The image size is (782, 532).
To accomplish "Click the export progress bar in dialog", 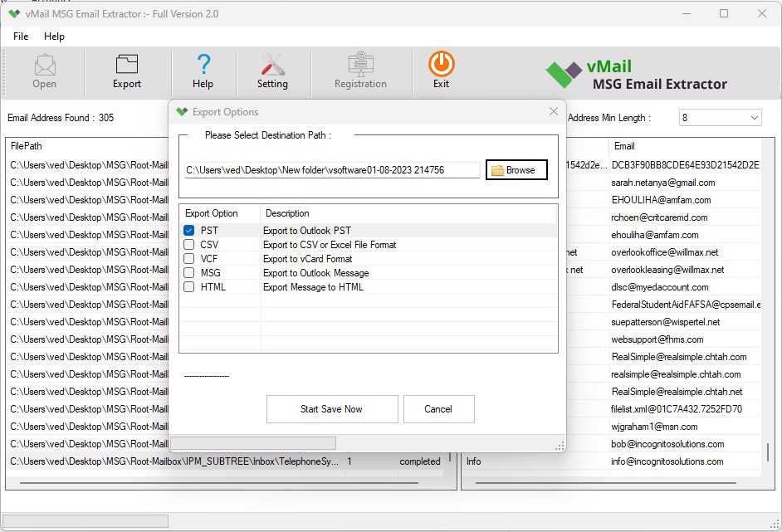I will pos(253,442).
